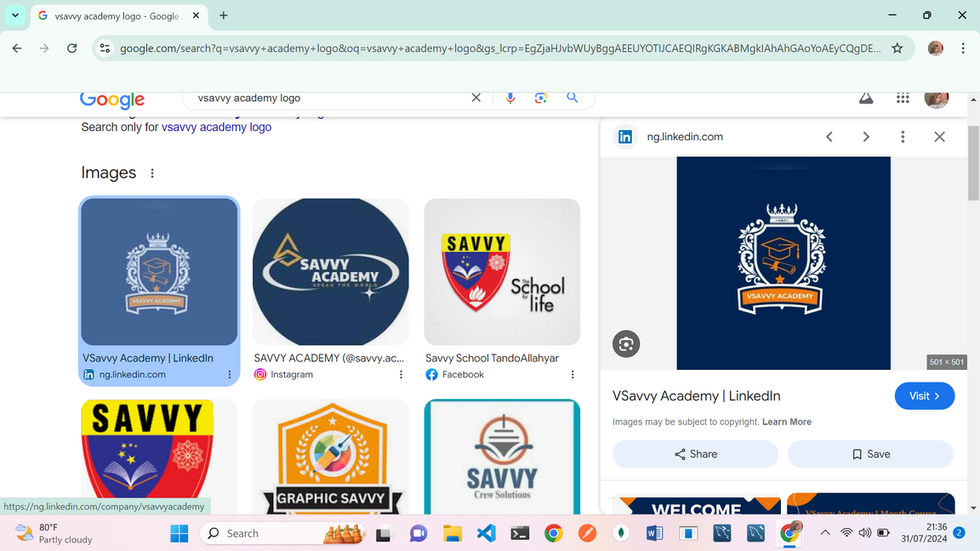Go back to the previous browser page
Screen dimensions: 980x551
[17, 48]
